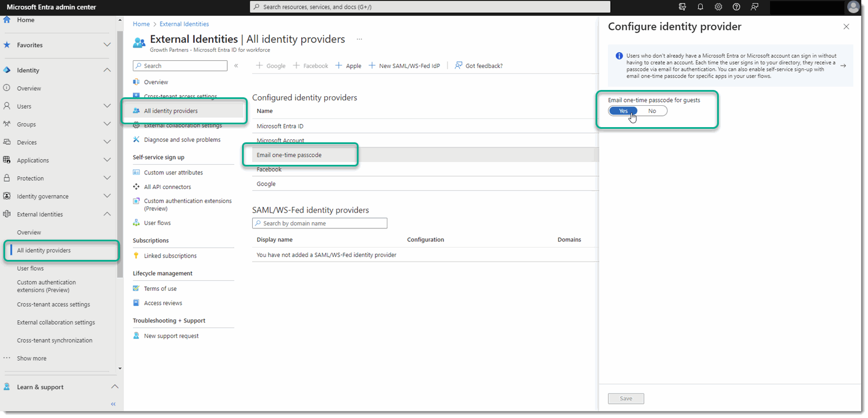Select the Google row in configured providers
The width and height of the screenshot is (868, 418).
425,184
